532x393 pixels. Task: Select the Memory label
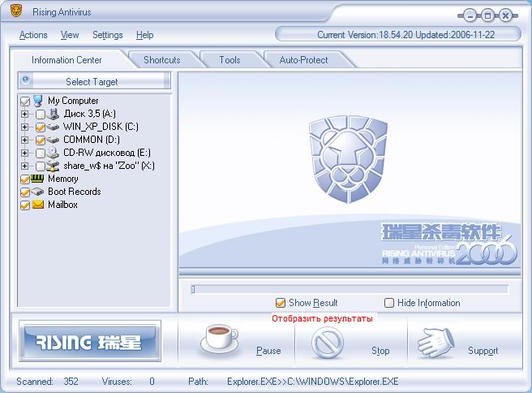(63, 179)
